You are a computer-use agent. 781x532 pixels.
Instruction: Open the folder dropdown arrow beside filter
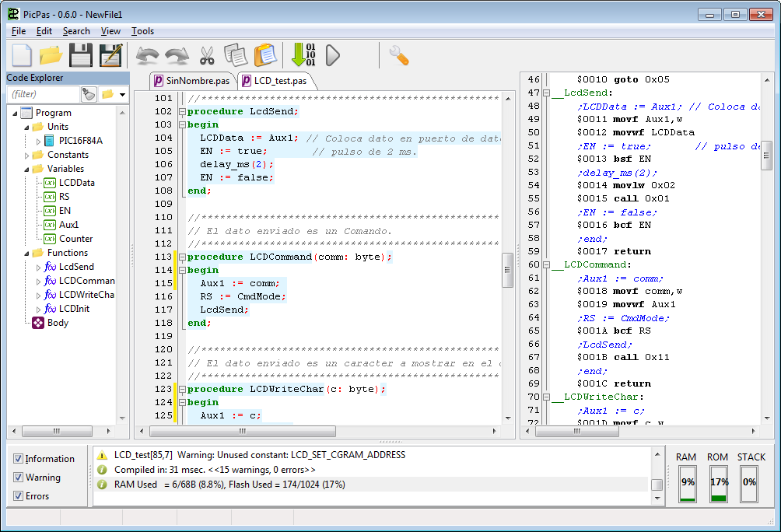tap(122, 94)
